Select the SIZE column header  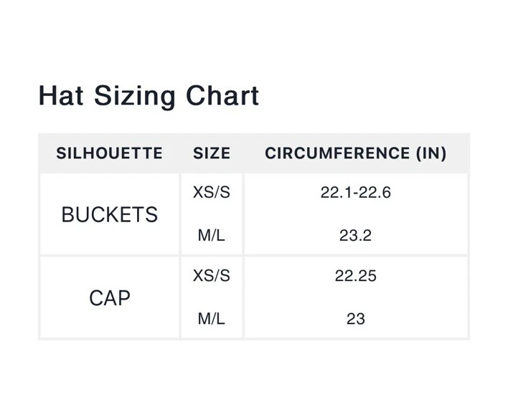[x=212, y=153]
